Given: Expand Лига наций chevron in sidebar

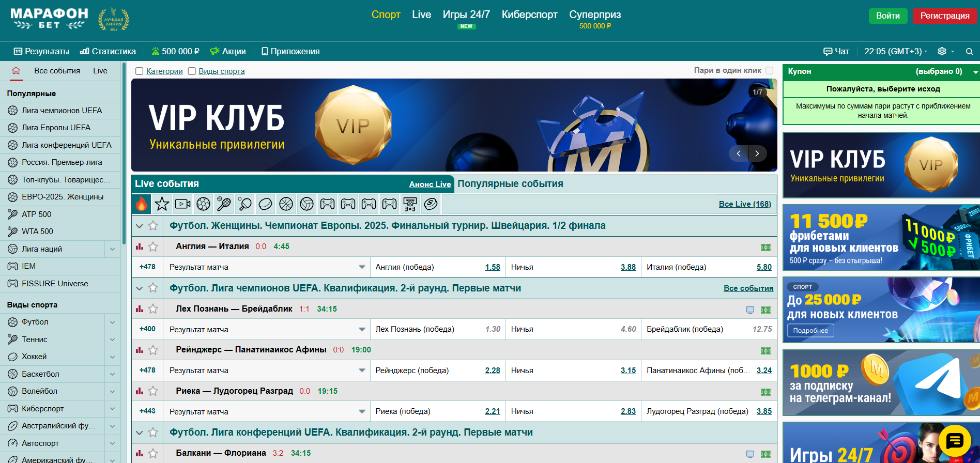Looking at the screenshot, I should click(x=112, y=249).
